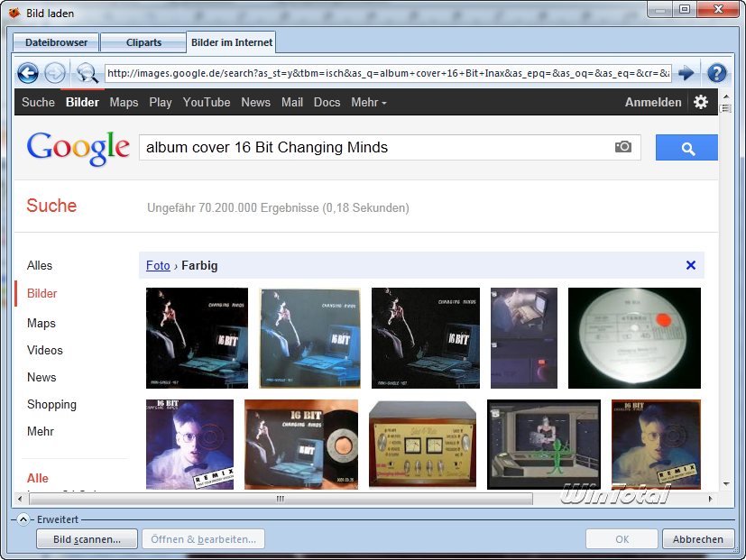Close the Foto › Farbig filter bar
The image size is (746, 560).
point(691,265)
